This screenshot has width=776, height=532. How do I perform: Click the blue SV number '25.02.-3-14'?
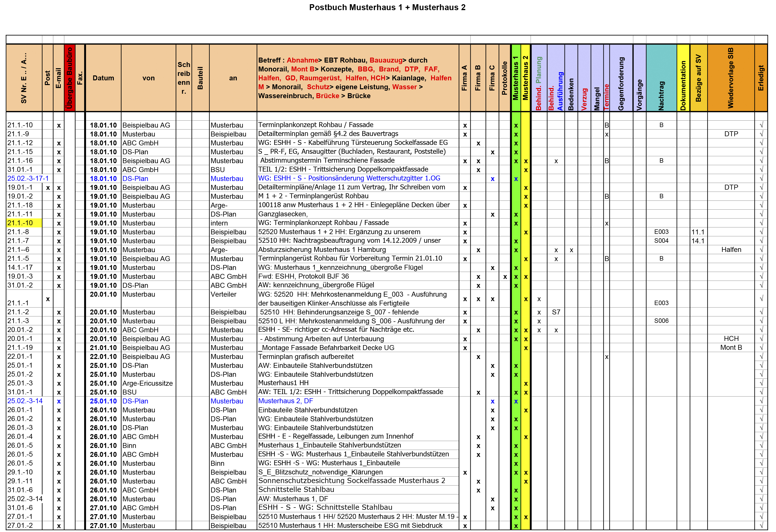[x=25, y=401]
